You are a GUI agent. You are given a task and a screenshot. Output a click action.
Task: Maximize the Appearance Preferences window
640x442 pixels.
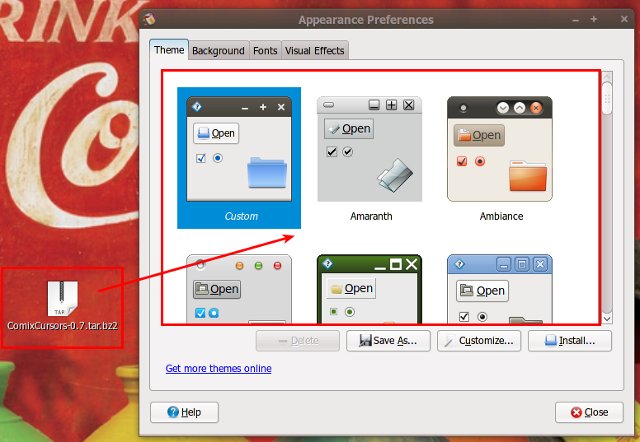pyautogui.click(x=594, y=19)
